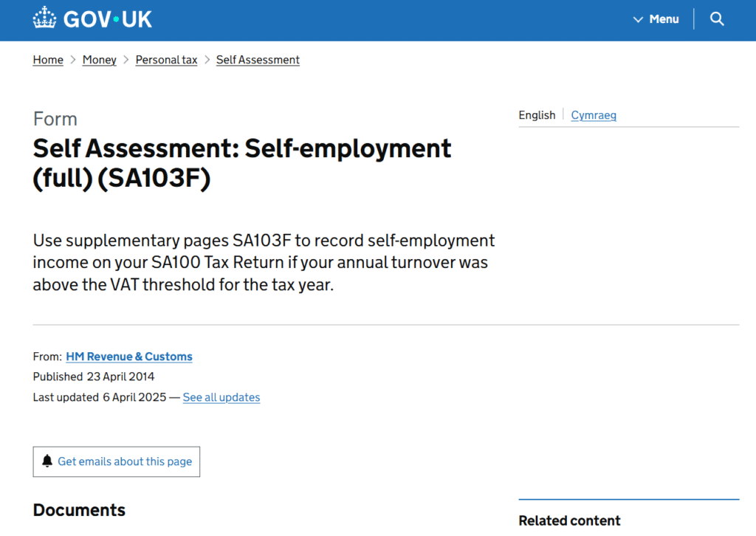Screen dimensions: 756x536
Task: Switch language to Cymraeg
Action: pyautogui.click(x=594, y=115)
